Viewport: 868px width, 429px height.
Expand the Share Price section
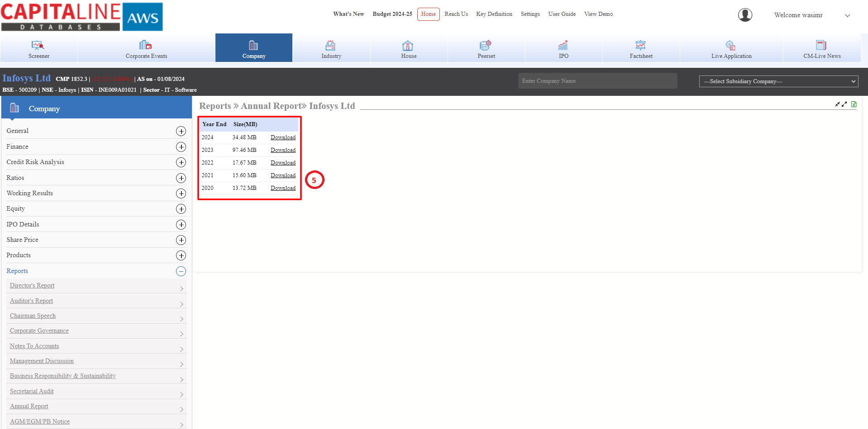[x=181, y=240]
